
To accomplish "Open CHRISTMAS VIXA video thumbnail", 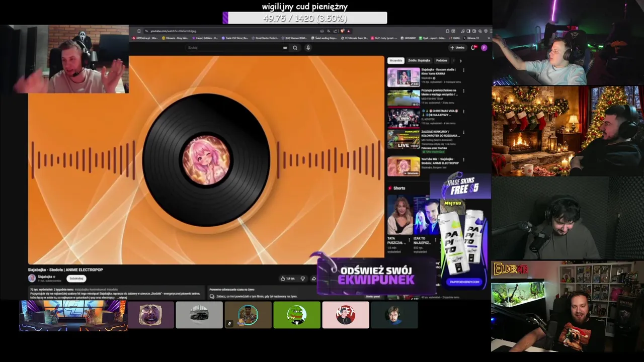I will pos(404,119).
